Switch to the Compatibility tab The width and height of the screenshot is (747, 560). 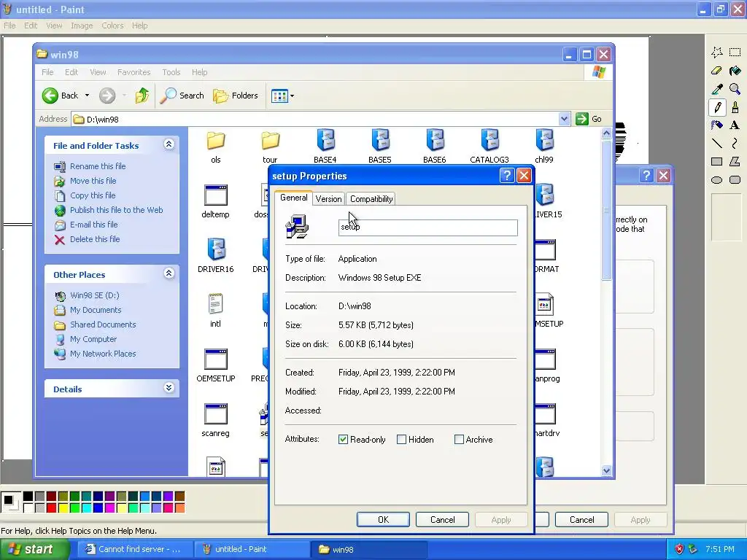[371, 199]
